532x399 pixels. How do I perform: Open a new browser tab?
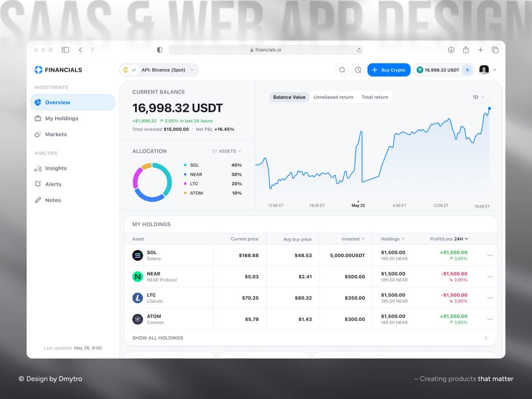coord(480,50)
